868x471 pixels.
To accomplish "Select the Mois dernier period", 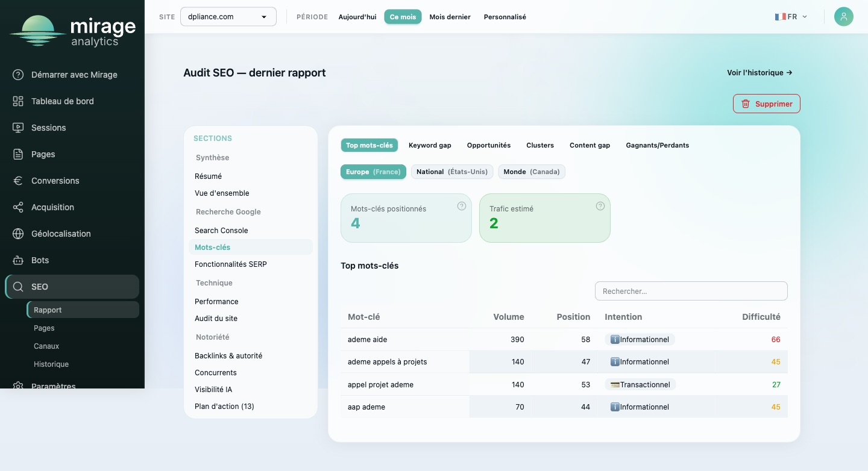I will [x=450, y=17].
